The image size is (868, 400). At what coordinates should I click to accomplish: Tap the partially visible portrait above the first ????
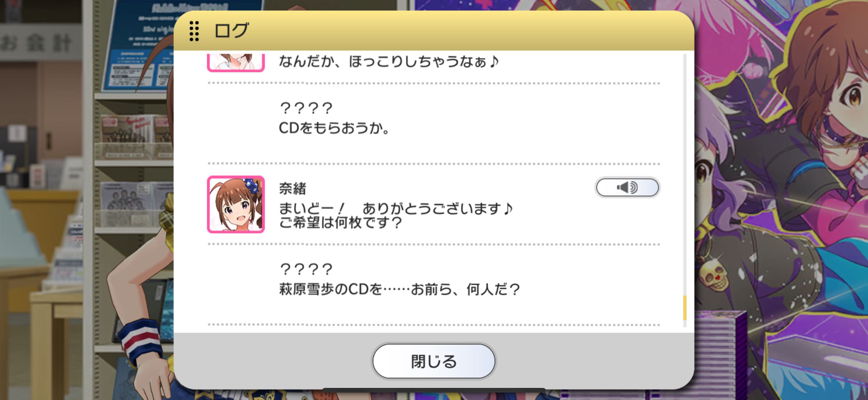point(236,63)
